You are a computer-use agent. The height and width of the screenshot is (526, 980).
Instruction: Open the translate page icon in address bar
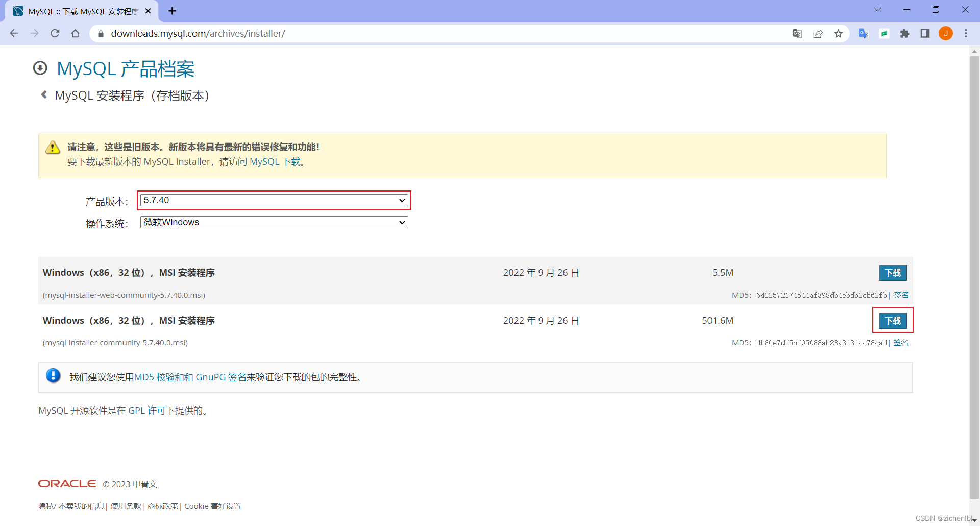coord(797,33)
